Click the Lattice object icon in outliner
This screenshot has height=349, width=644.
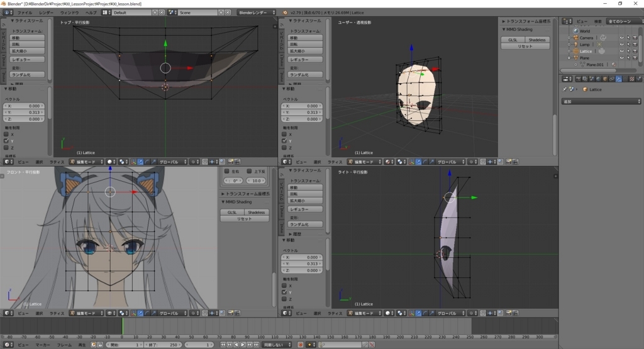(576, 51)
